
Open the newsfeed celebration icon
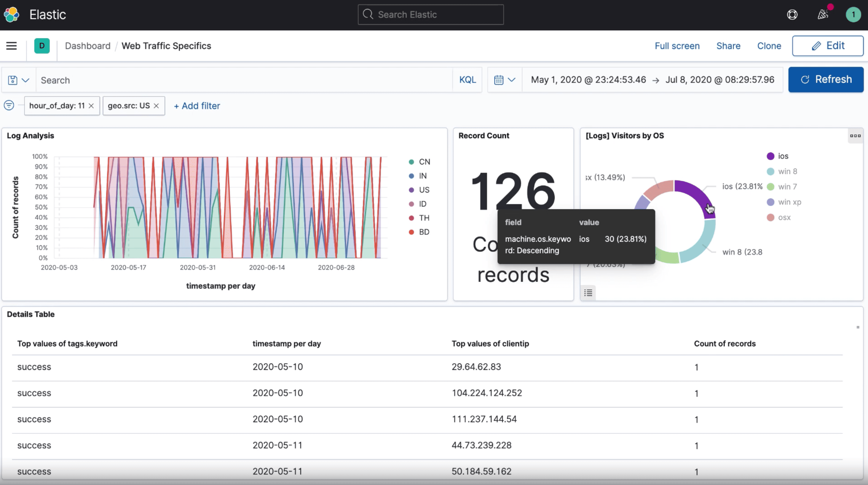click(x=823, y=15)
